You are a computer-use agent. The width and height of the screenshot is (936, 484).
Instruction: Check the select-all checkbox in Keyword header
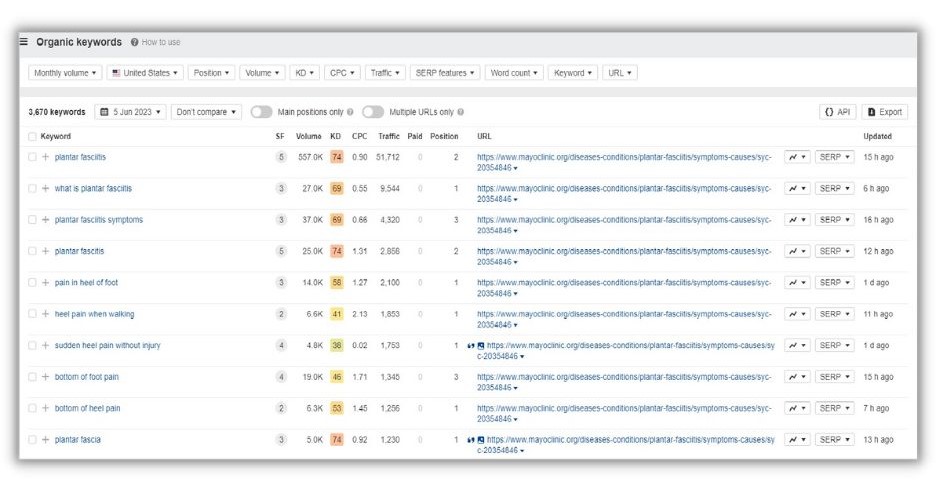(32, 137)
